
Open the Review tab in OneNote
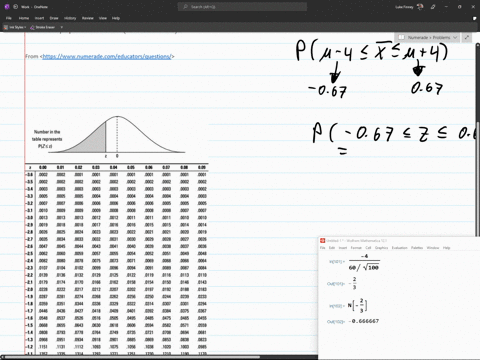(88, 18)
